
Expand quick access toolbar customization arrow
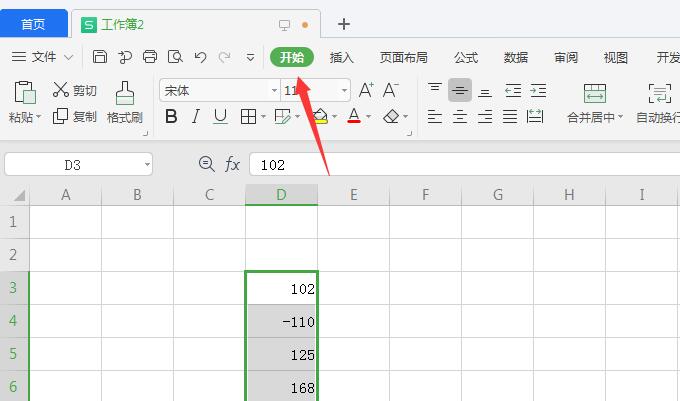250,57
